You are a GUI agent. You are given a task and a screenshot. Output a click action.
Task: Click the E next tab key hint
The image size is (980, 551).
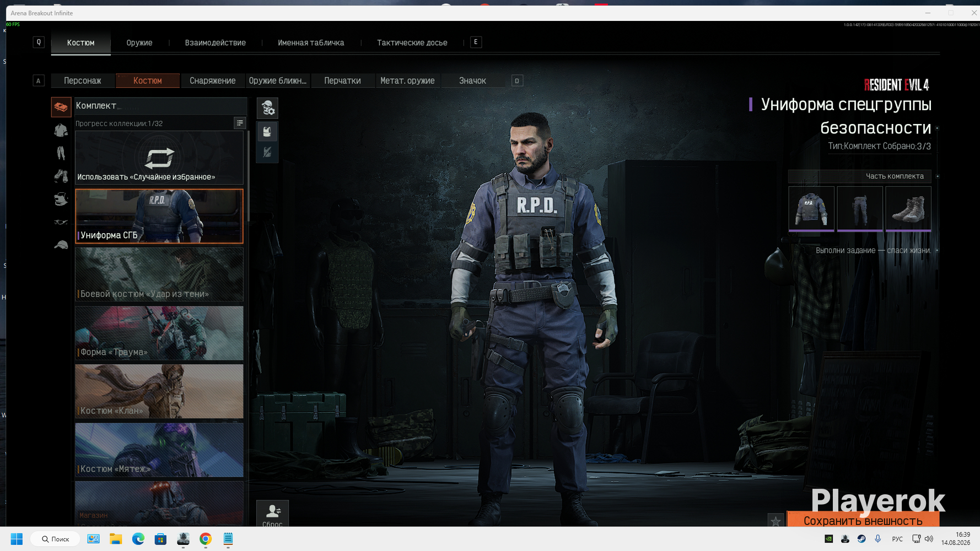pyautogui.click(x=476, y=42)
